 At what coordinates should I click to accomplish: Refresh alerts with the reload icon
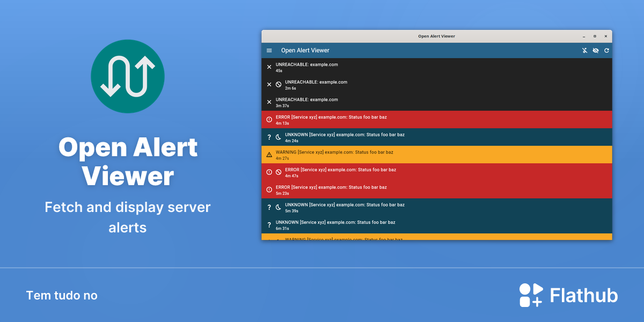pos(606,50)
